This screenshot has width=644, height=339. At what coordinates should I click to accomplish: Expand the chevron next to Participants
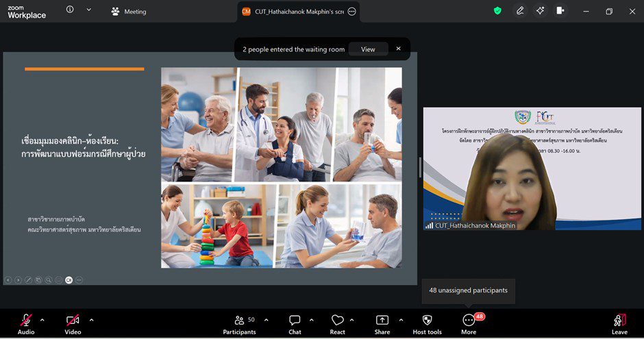[x=266, y=320]
